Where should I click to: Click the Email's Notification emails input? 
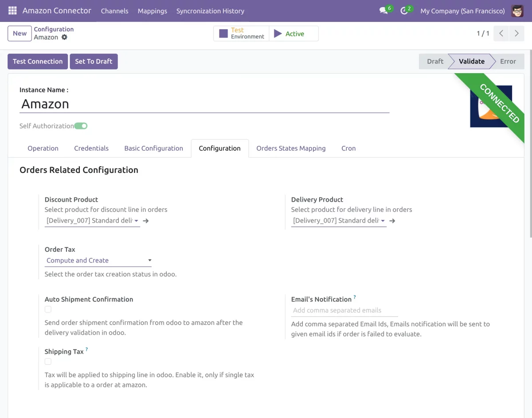coord(344,311)
